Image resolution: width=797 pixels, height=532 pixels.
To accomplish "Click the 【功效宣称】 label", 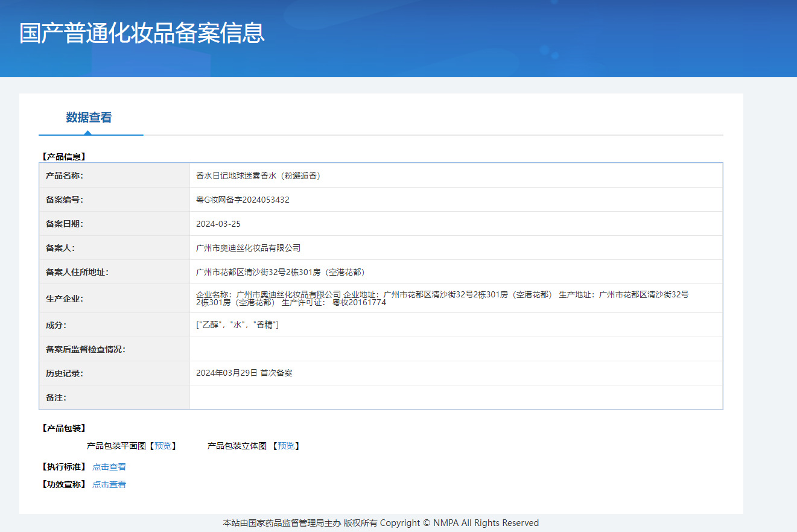I will tap(63, 484).
